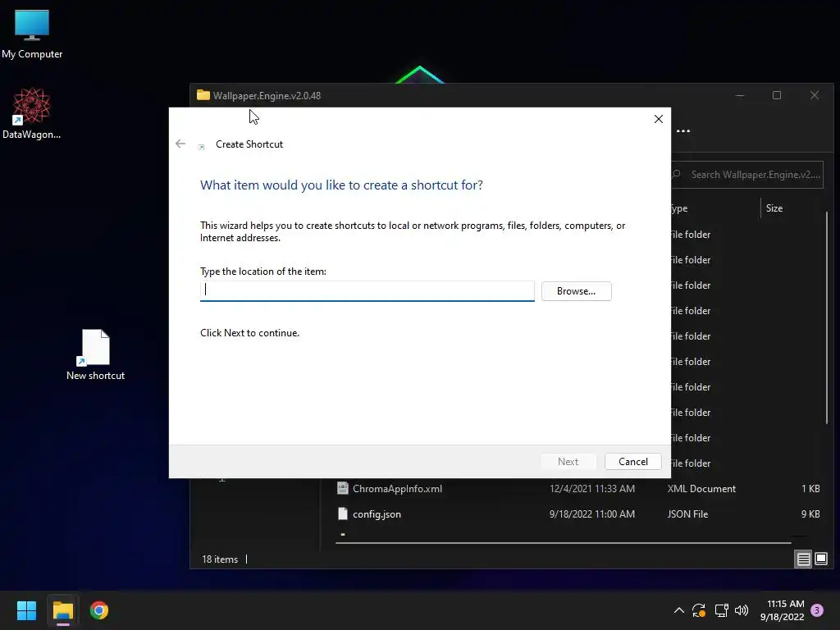The image size is (840, 630).
Task: Open the network tray icon
Action: pos(721,610)
